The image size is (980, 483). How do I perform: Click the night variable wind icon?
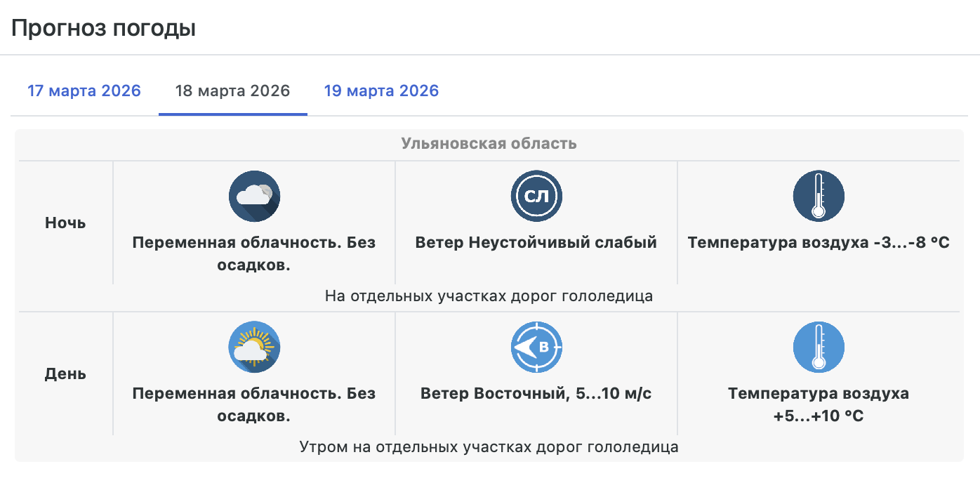(536, 197)
